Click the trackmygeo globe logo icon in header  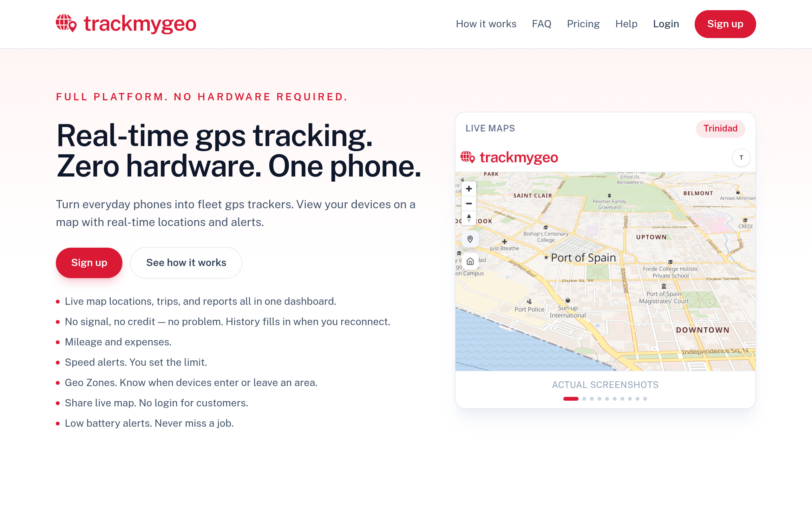point(66,23)
